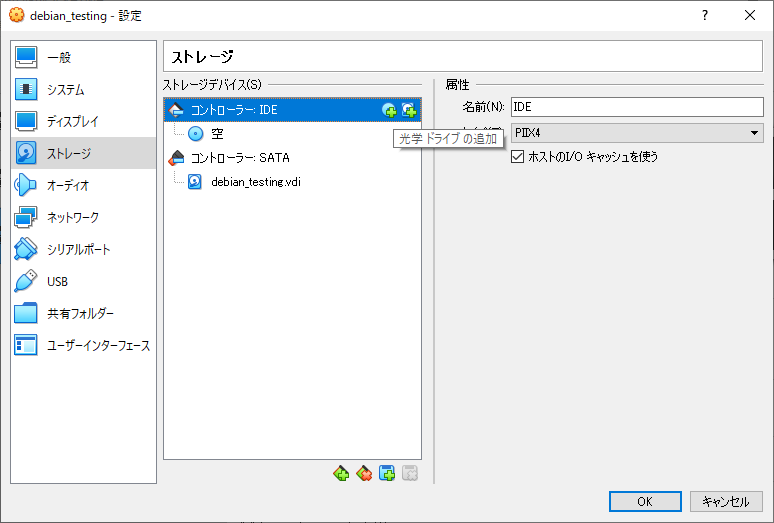Image resolution: width=774 pixels, height=523 pixels.
Task: Open the ディスプレイ settings category
Action: [x=83, y=121]
